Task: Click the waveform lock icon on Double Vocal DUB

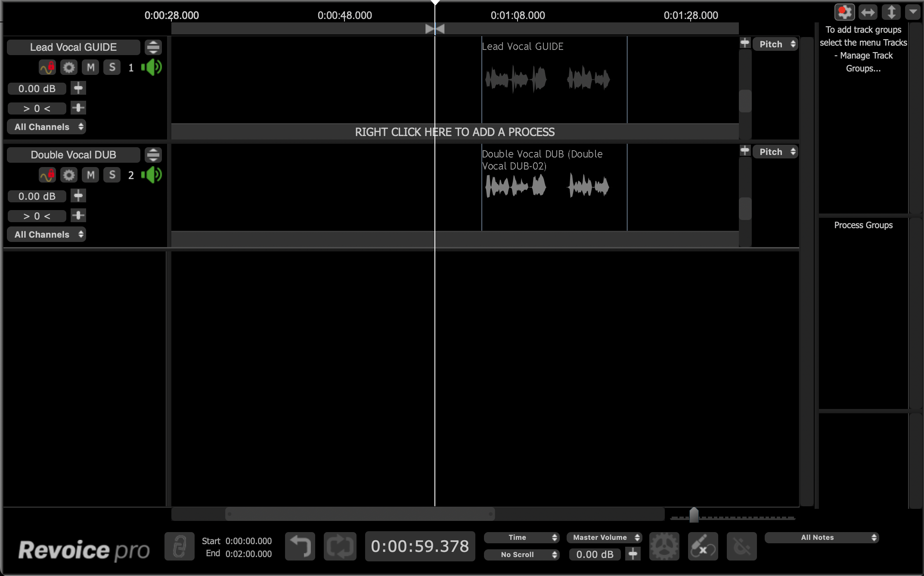Action: tap(47, 175)
